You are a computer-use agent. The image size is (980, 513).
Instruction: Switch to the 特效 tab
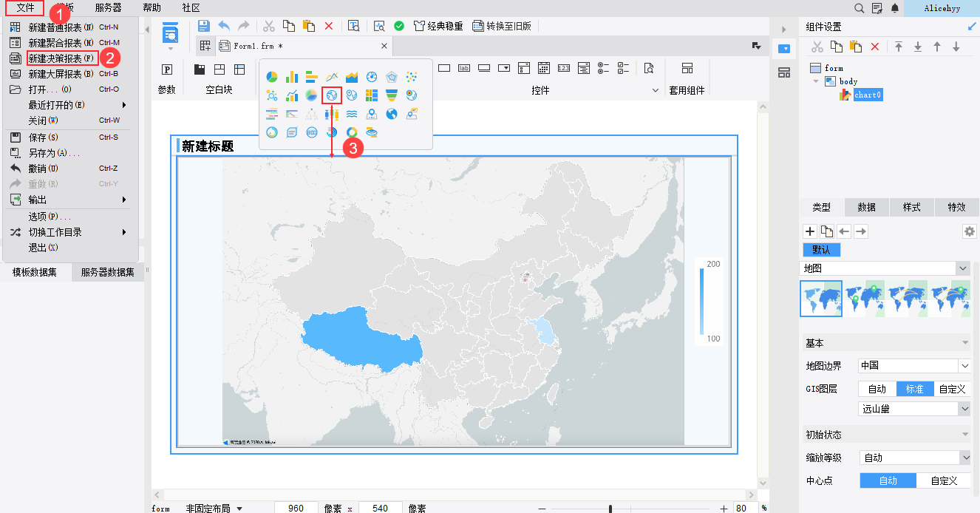(x=956, y=207)
